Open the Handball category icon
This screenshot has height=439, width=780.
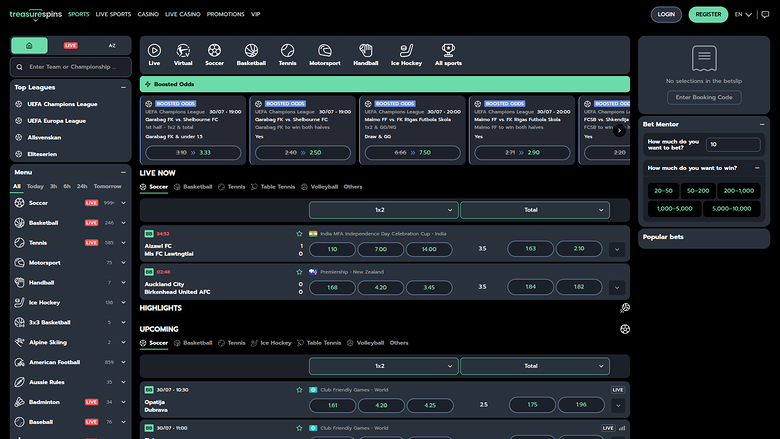(x=365, y=52)
